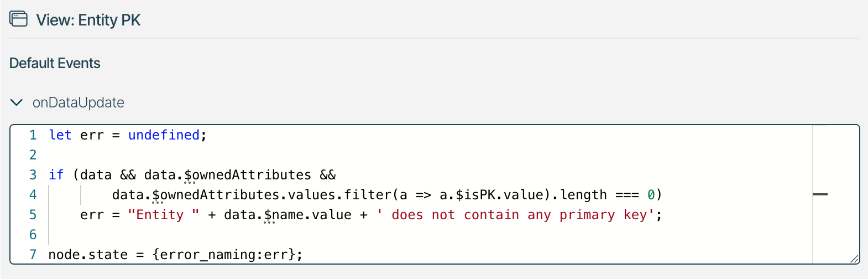Click line number 7 in the gutter

point(33,255)
